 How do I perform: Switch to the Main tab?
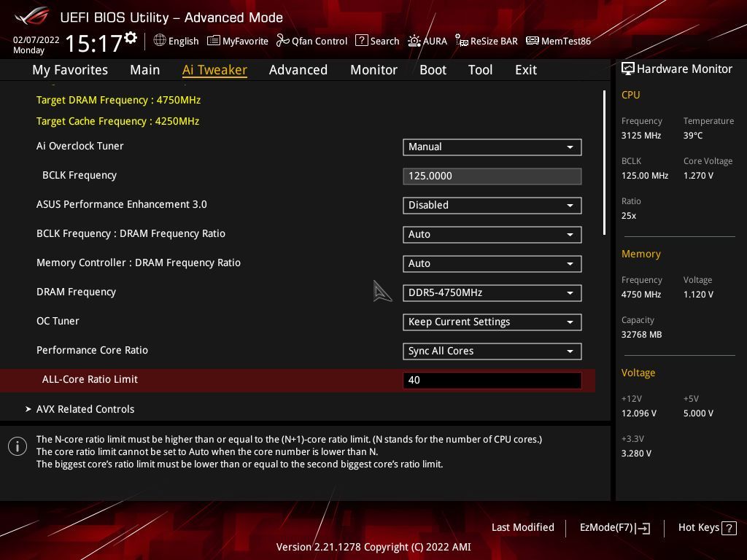tap(145, 70)
